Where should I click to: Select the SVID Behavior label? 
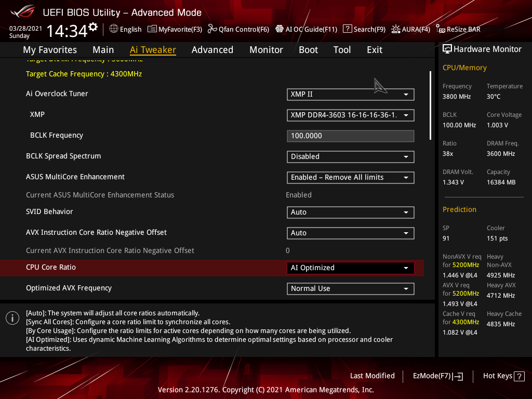point(49,212)
